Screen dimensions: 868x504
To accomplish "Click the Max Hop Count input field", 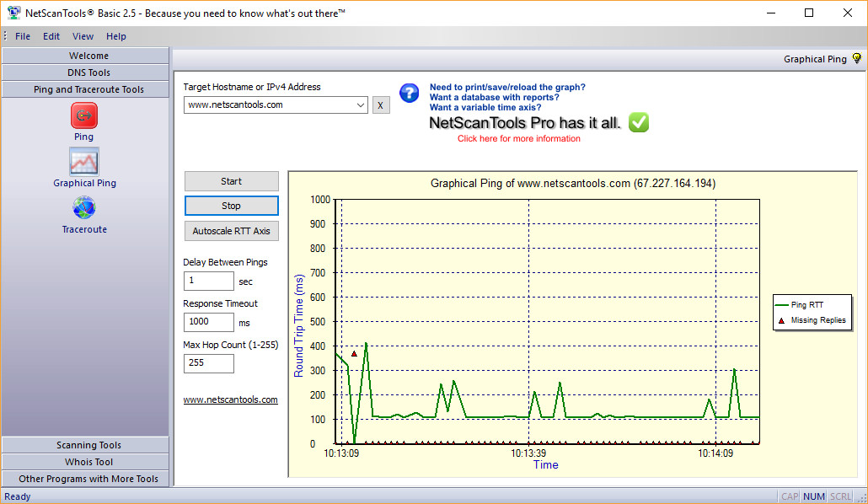I will (208, 363).
